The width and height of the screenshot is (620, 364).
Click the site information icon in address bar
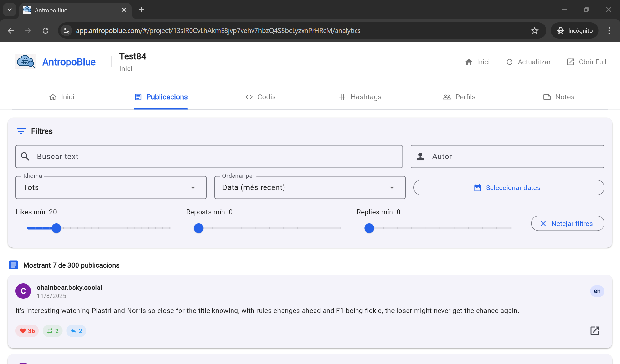pyautogui.click(x=67, y=31)
